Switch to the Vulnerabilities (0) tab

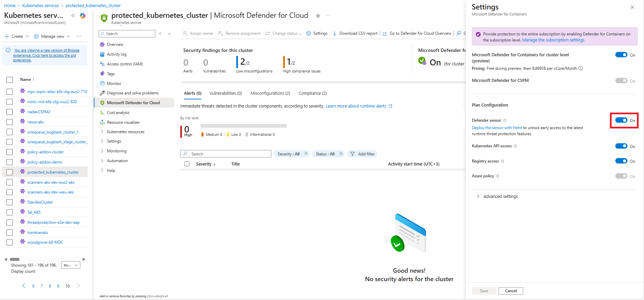tap(226, 93)
